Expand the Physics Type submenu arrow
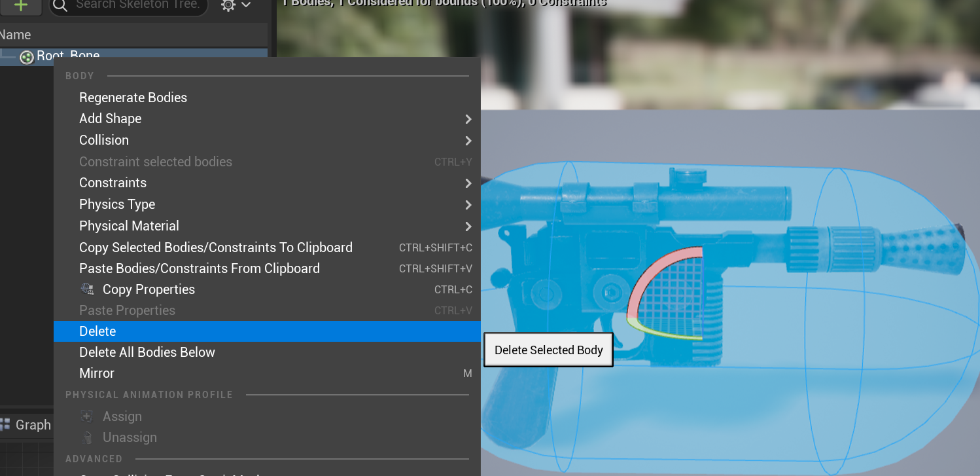 click(x=468, y=205)
